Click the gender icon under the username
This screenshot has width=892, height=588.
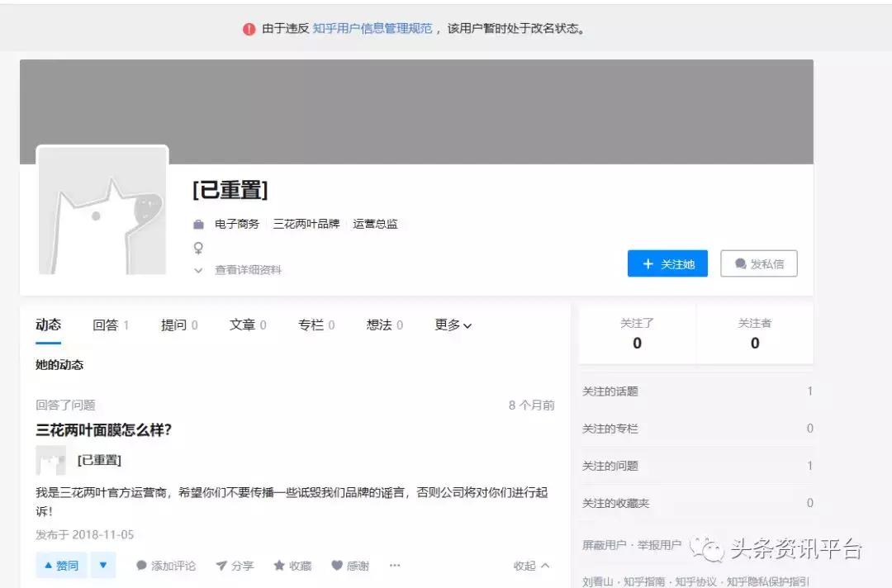(197, 248)
